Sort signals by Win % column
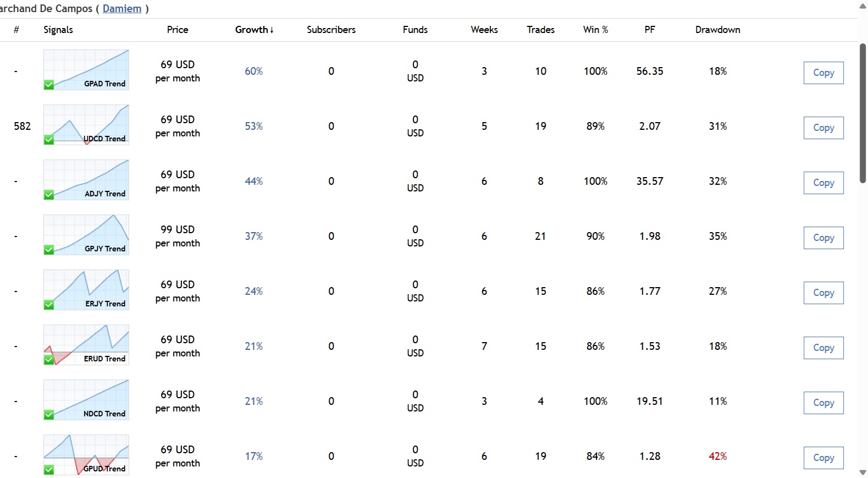The width and height of the screenshot is (868, 478). 595,30
